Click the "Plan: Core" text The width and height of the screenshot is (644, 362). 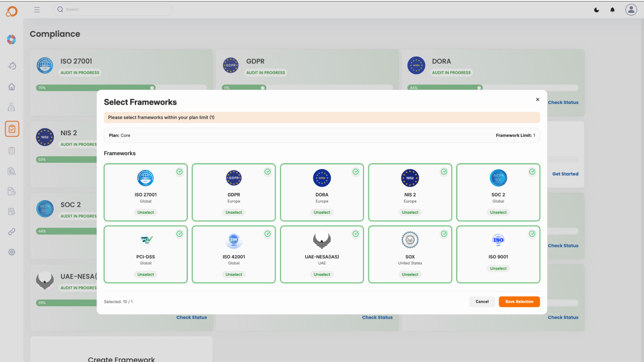point(120,135)
